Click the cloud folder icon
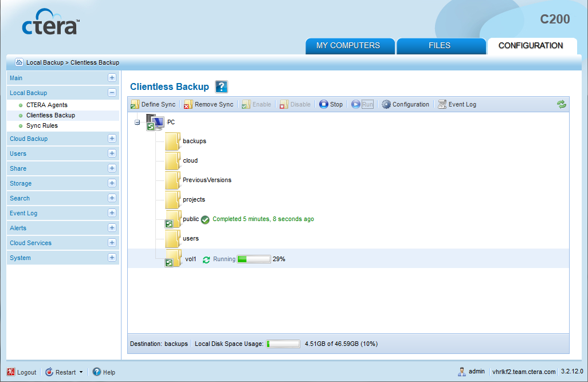Image resolution: width=588 pixels, height=382 pixels. point(173,161)
